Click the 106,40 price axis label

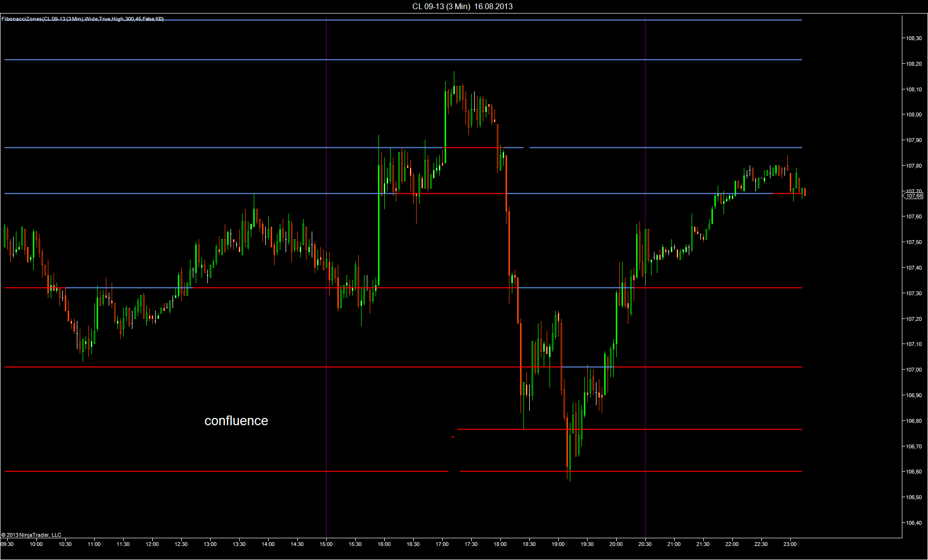pyautogui.click(x=913, y=523)
